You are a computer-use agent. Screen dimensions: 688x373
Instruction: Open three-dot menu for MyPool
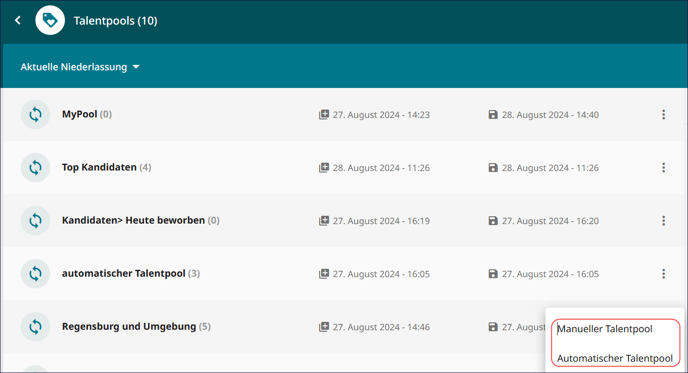coord(663,115)
